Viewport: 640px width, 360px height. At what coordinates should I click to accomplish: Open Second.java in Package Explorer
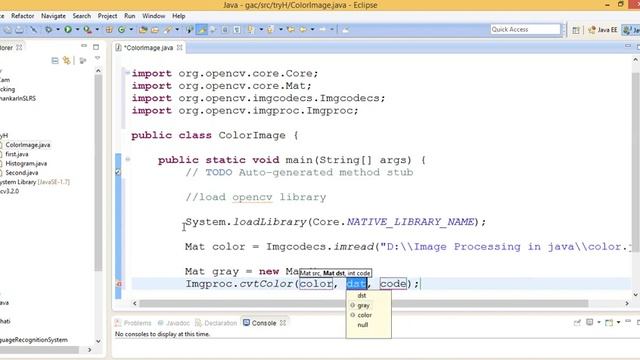[22, 173]
